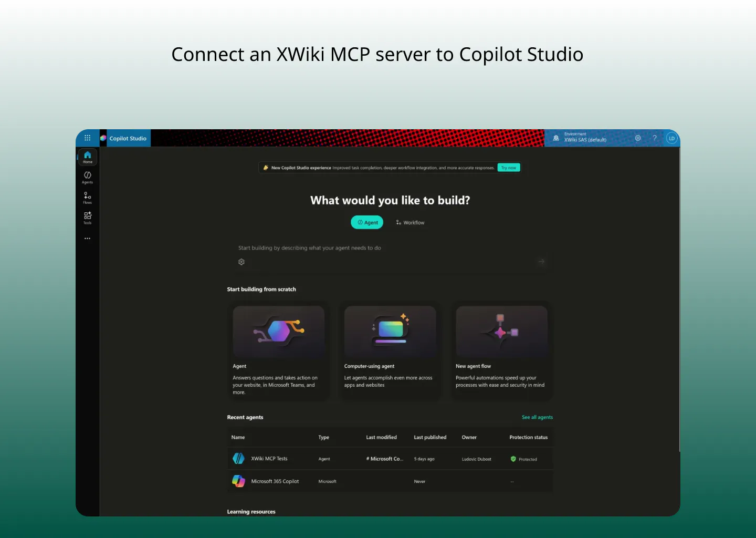Viewport: 756px width, 538px height.
Task: Open See all agents link
Action: point(537,417)
